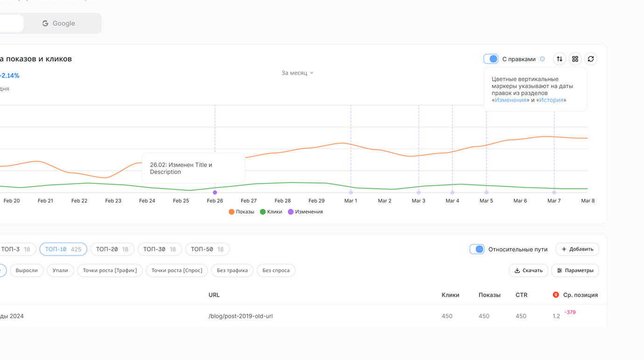This screenshot has height=360, width=644.
Task: Toggle the Относительные пути switch
Action: 477,249
